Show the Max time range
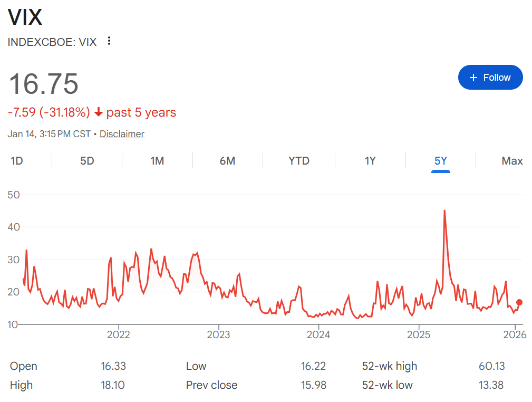Screen dimensions: 532x402 point(511,161)
